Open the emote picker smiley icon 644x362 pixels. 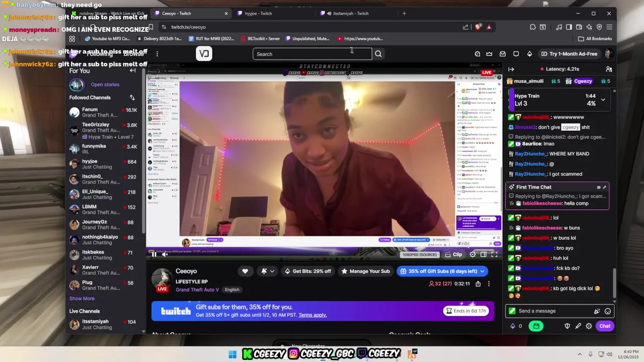pyautogui.click(x=608, y=311)
